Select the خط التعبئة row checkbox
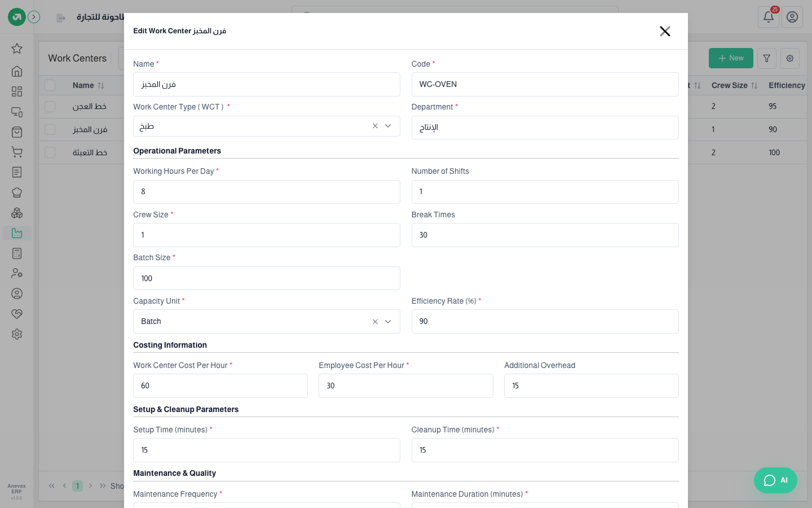The image size is (812, 508). tap(50, 152)
